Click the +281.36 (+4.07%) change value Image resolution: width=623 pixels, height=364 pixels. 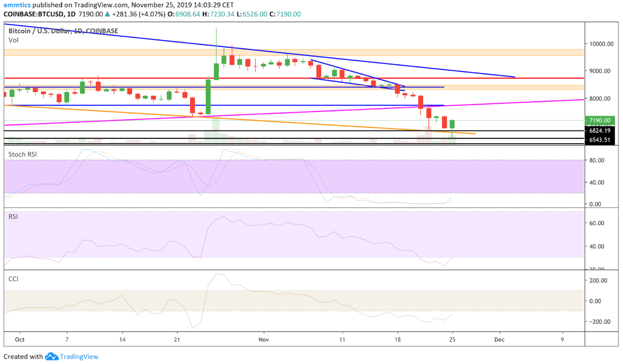pyautogui.click(x=139, y=14)
